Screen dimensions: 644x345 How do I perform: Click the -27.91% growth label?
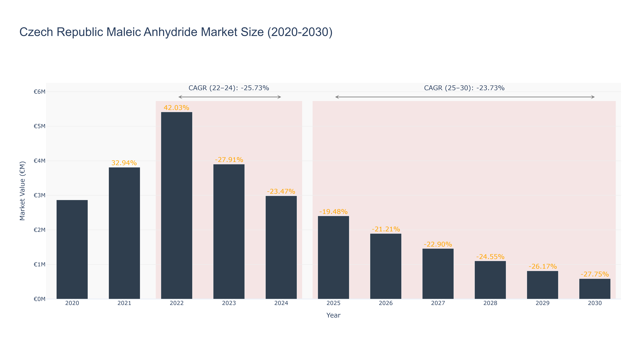pos(229,160)
